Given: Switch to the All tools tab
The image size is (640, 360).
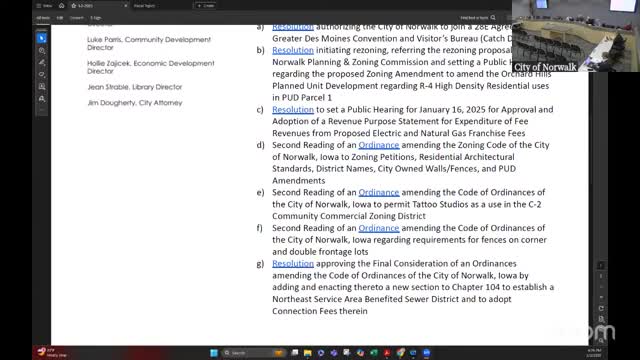Looking at the screenshot, I should 43,18.
